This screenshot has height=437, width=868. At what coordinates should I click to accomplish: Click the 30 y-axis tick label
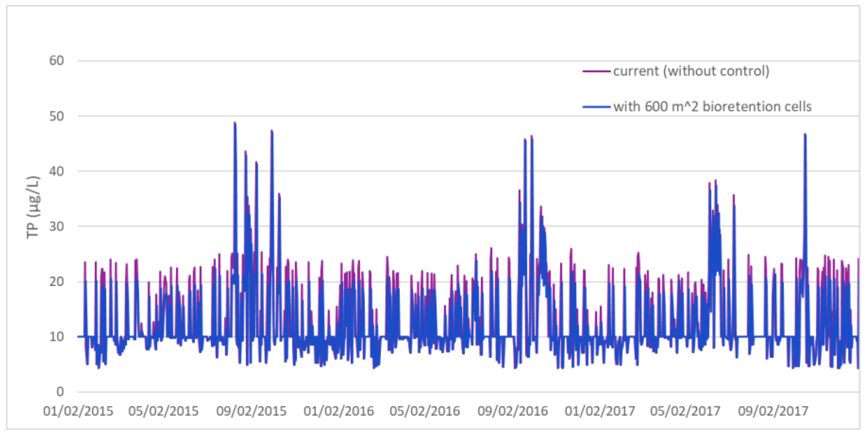(x=56, y=226)
